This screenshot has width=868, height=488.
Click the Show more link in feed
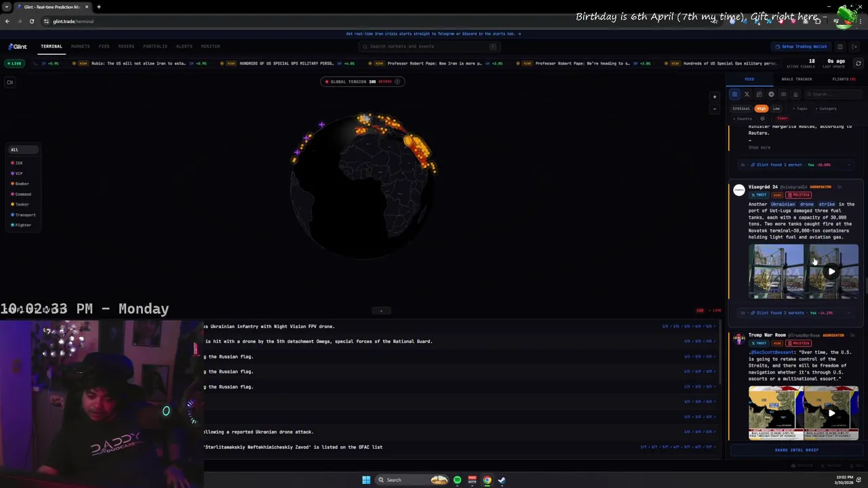(759, 148)
